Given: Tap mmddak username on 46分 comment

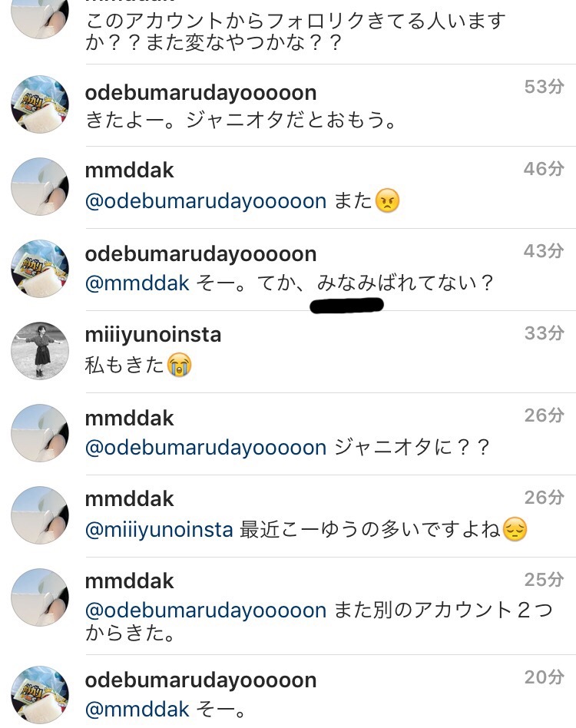Looking at the screenshot, I should click(129, 170).
